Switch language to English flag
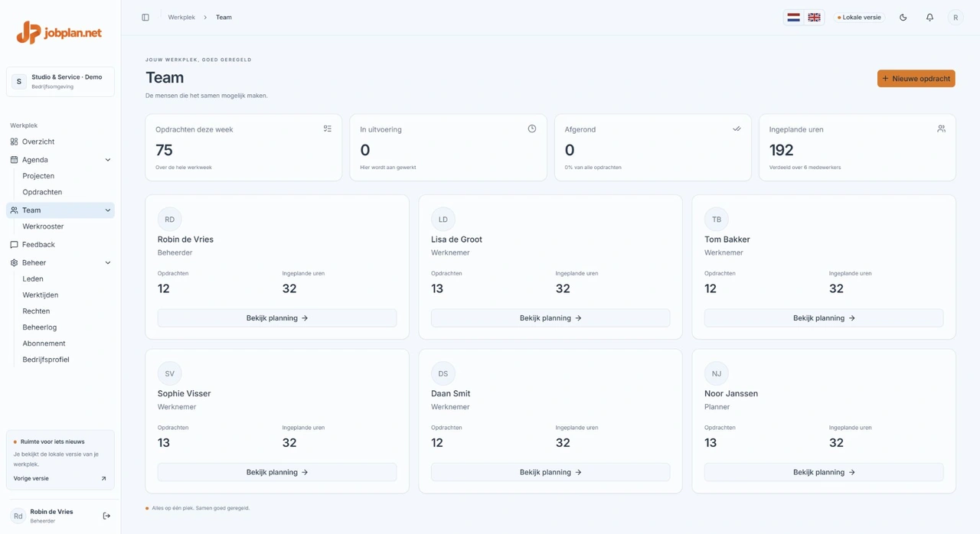Viewport: 980px width, 534px height. coord(814,17)
